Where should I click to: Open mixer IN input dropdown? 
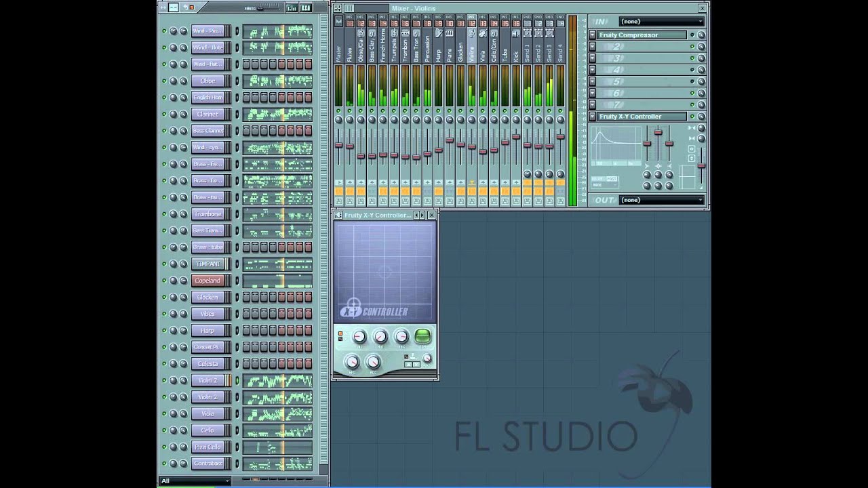click(x=662, y=22)
